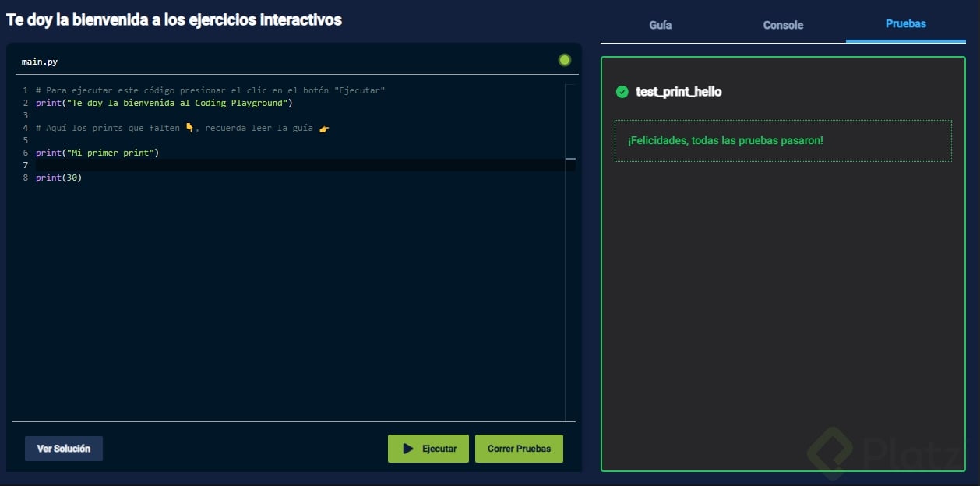The width and height of the screenshot is (980, 486).
Task: Click the play triangle on Ejecutar
Action: coord(408,449)
